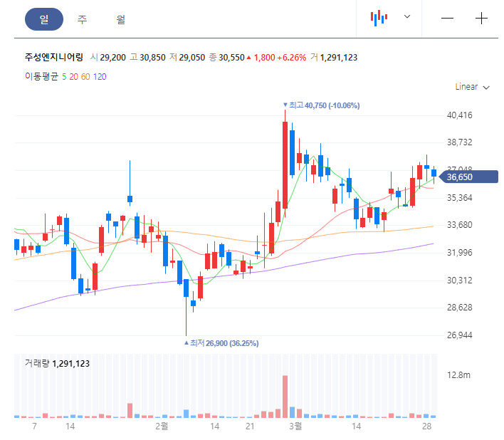Click the closing price 30,550 value
504x440 pixels.
[x=231, y=58]
